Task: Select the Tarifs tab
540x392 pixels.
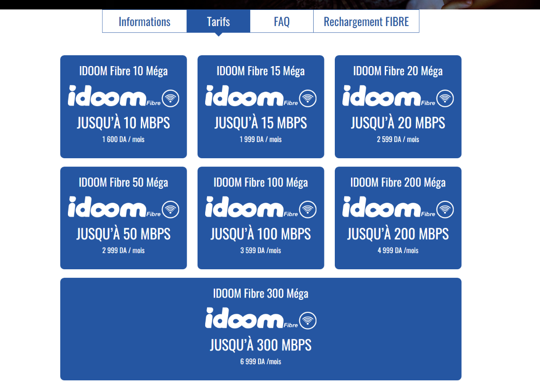Action: [x=218, y=22]
